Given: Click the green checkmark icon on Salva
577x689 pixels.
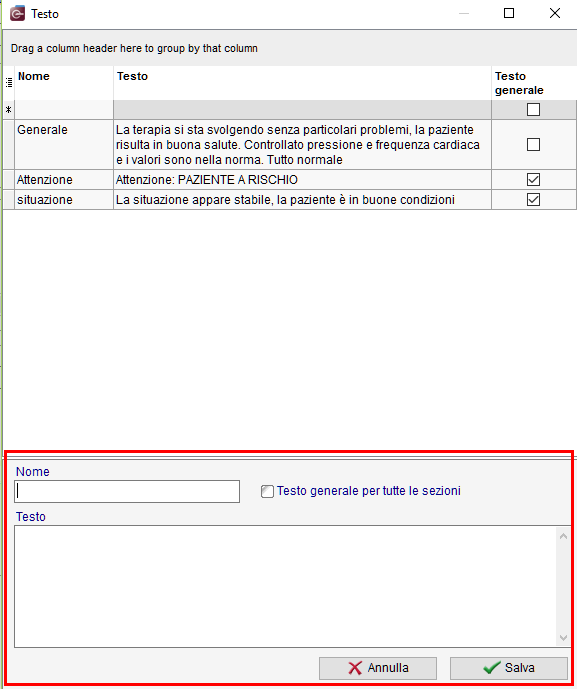Looking at the screenshot, I should (x=491, y=667).
